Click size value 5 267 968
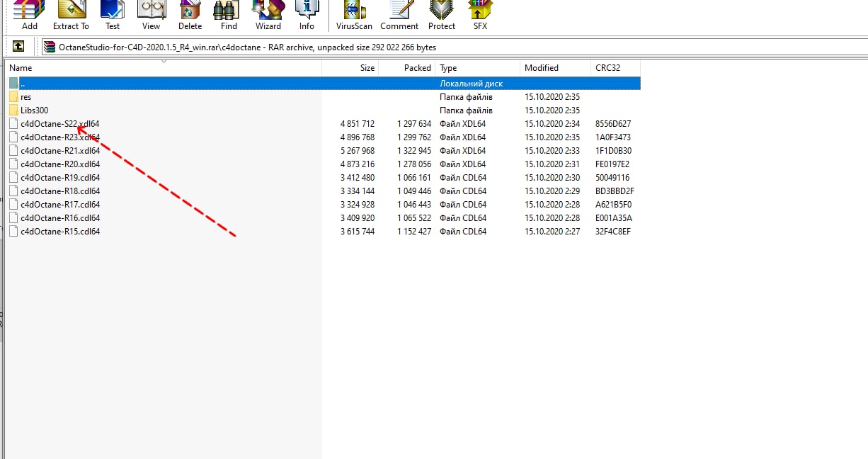 pos(358,151)
